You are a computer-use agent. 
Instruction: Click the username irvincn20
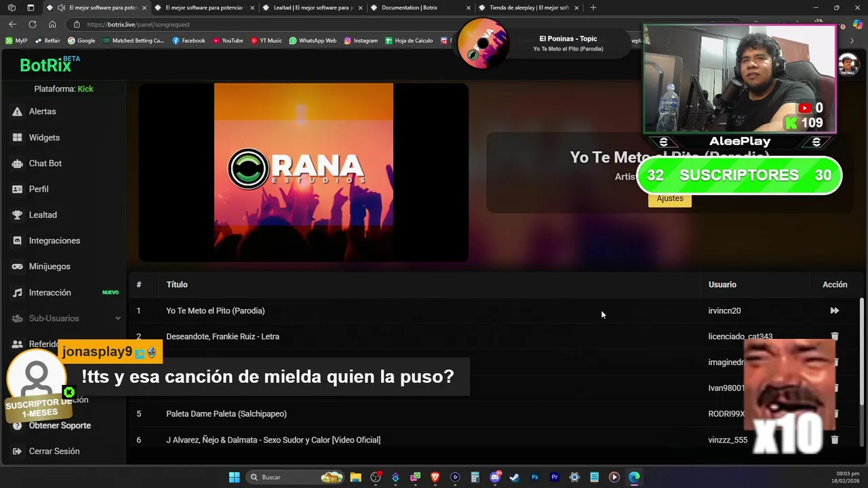point(724,311)
